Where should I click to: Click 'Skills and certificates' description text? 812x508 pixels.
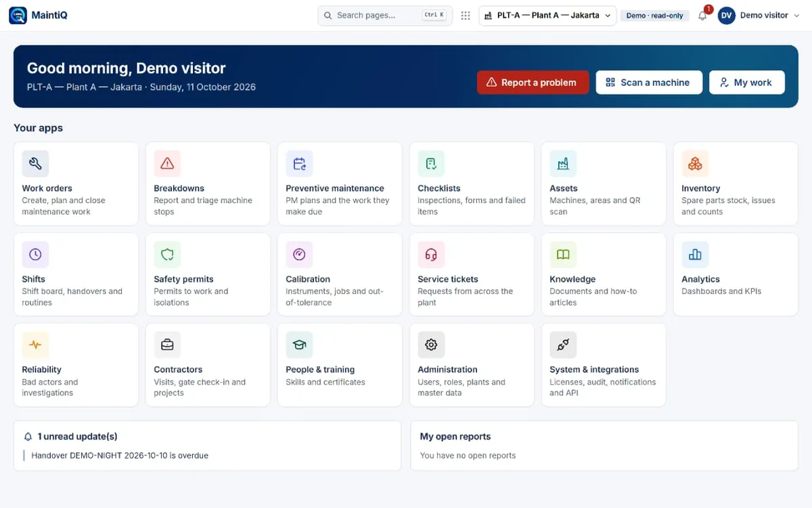[x=325, y=382]
